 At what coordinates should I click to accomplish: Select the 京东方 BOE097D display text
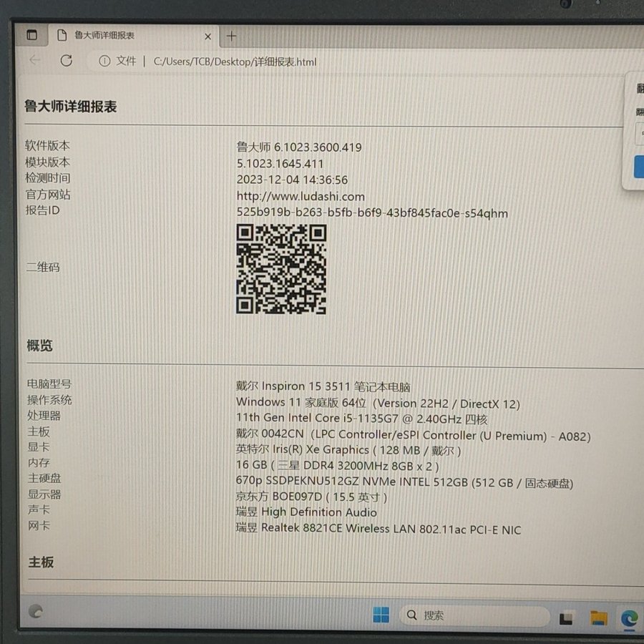[311, 497]
